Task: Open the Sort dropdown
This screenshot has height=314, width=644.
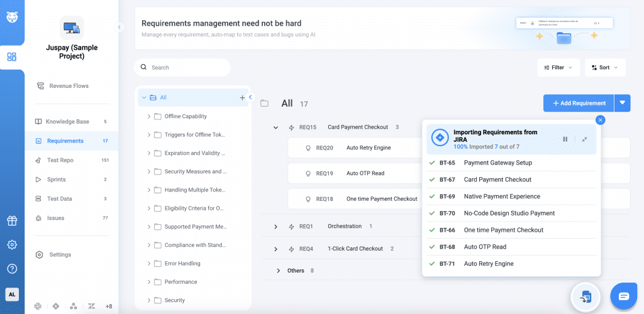Action: pos(604,67)
